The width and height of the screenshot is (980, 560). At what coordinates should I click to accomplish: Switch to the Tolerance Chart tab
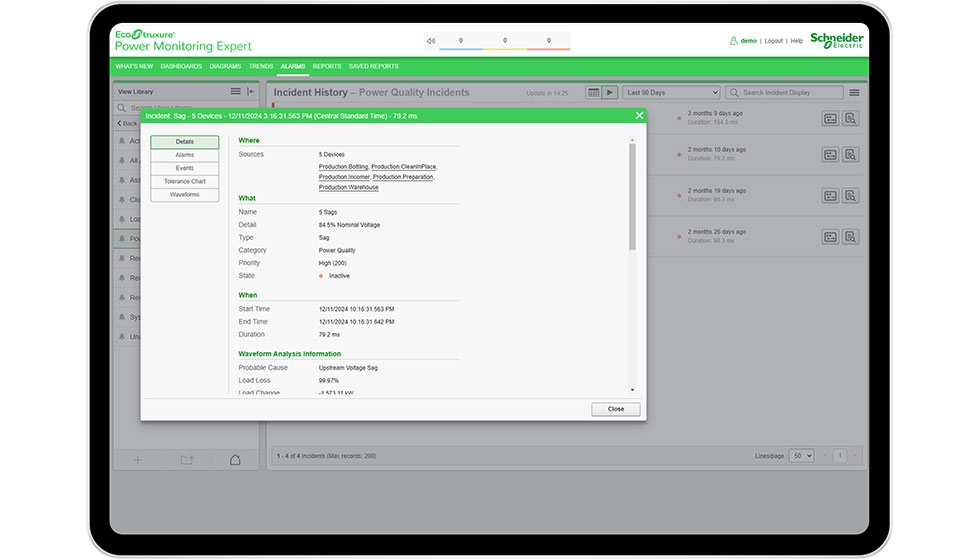[x=185, y=181]
